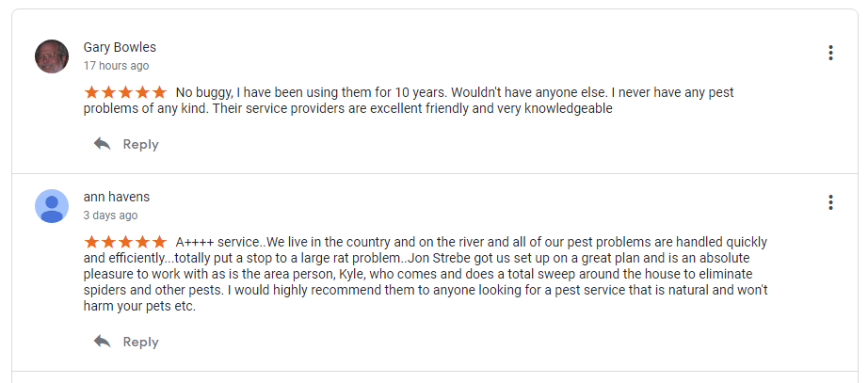Image resolution: width=868 pixels, height=383 pixels.
Task: Click the Reply text under Gary Bowles' review
Action: (x=140, y=144)
